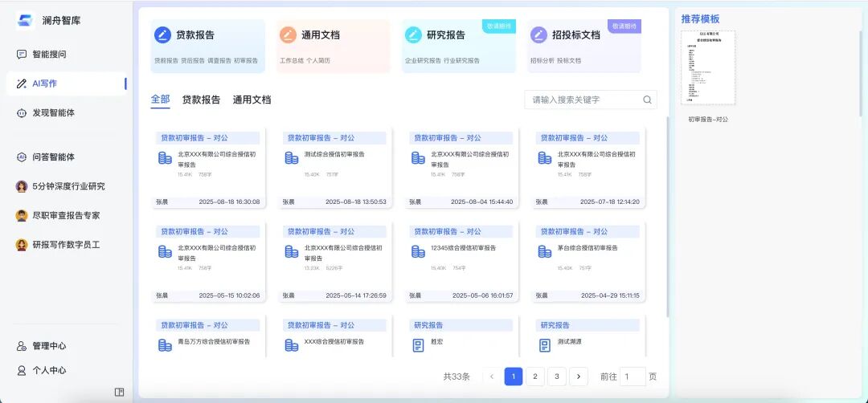Click the blue pen icon of 贷款报告
The image size is (868, 403).
pos(162,35)
